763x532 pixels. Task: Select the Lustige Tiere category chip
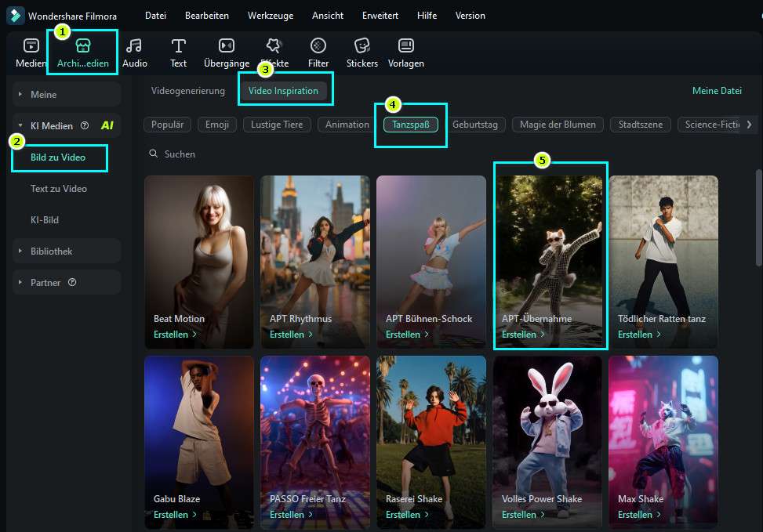pos(277,125)
